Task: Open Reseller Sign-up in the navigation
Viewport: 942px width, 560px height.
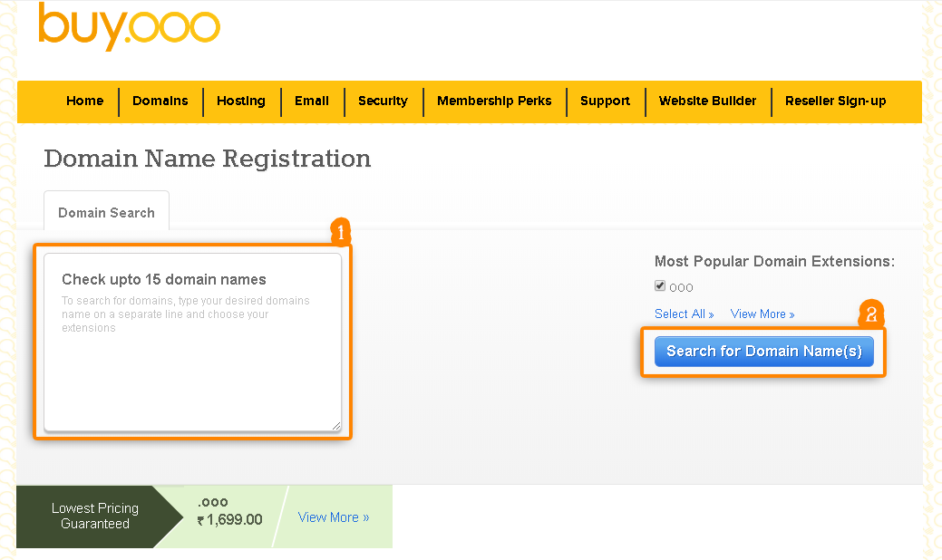Action: tap(835, 101)
